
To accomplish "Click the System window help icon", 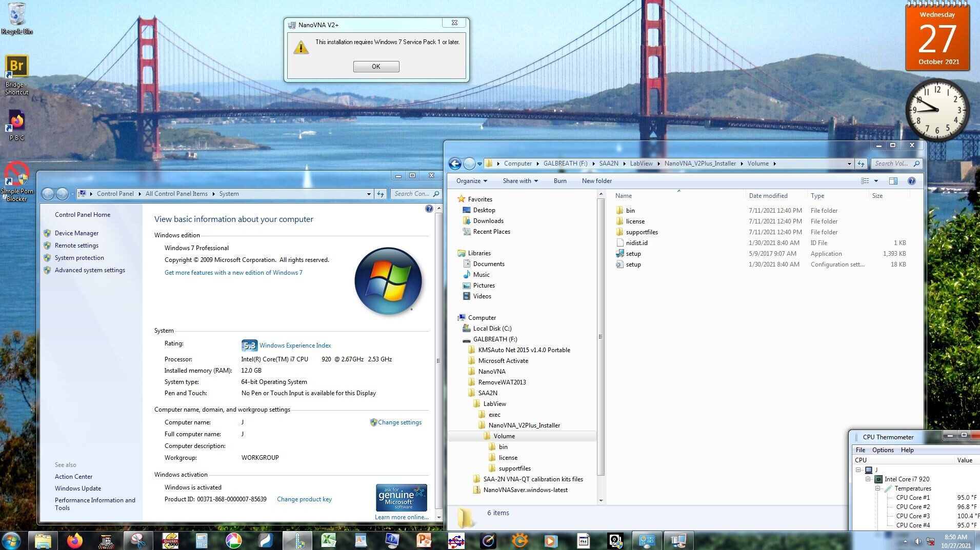I will (429, 209).
